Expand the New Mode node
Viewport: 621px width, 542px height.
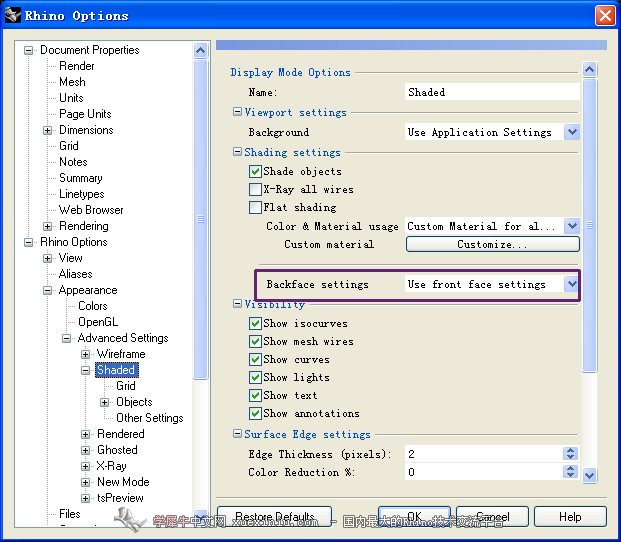pyautogui.click(x=85, y=482)
